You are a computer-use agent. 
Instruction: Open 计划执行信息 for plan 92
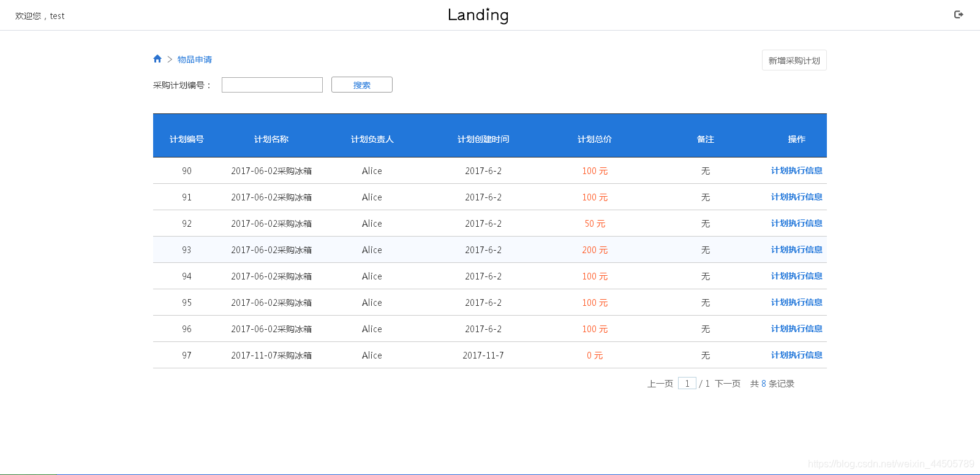pos(796,223)
